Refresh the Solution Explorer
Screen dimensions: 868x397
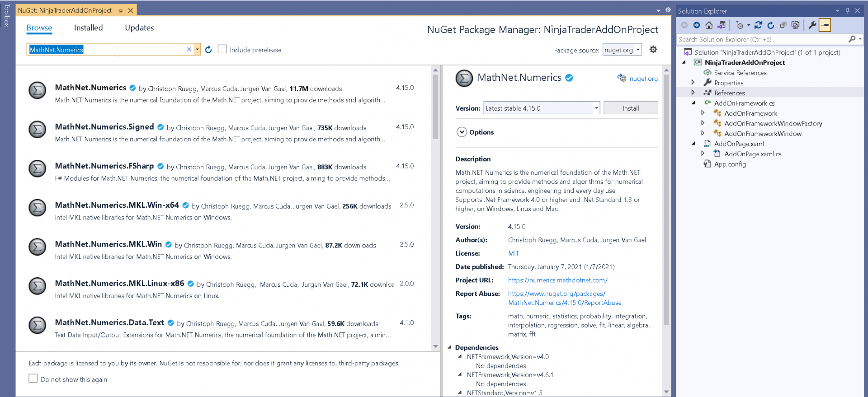coord(771,25)
